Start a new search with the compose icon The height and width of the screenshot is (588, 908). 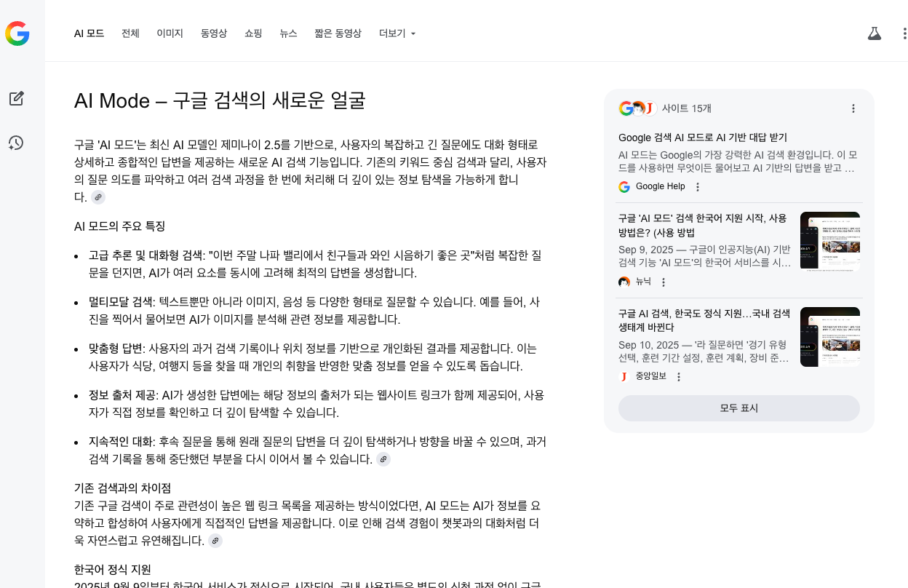click(16, 98)
